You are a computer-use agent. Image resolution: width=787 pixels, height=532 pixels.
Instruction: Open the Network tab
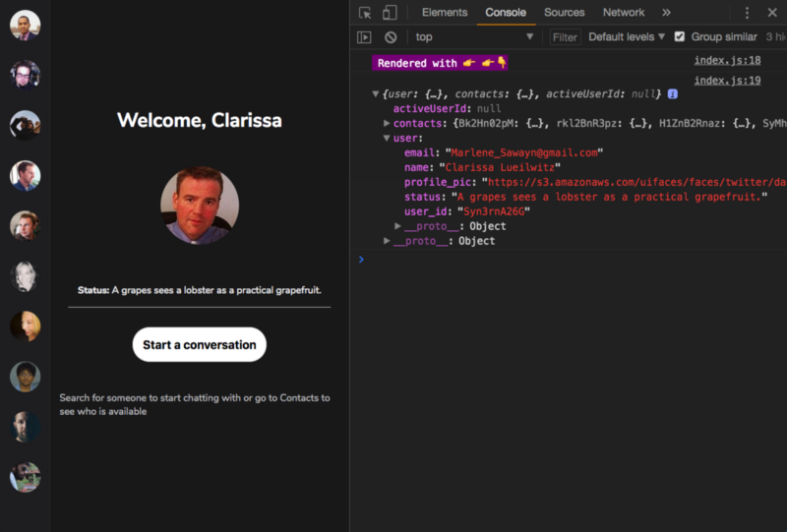pyautogui.click(x=624, y=13)
